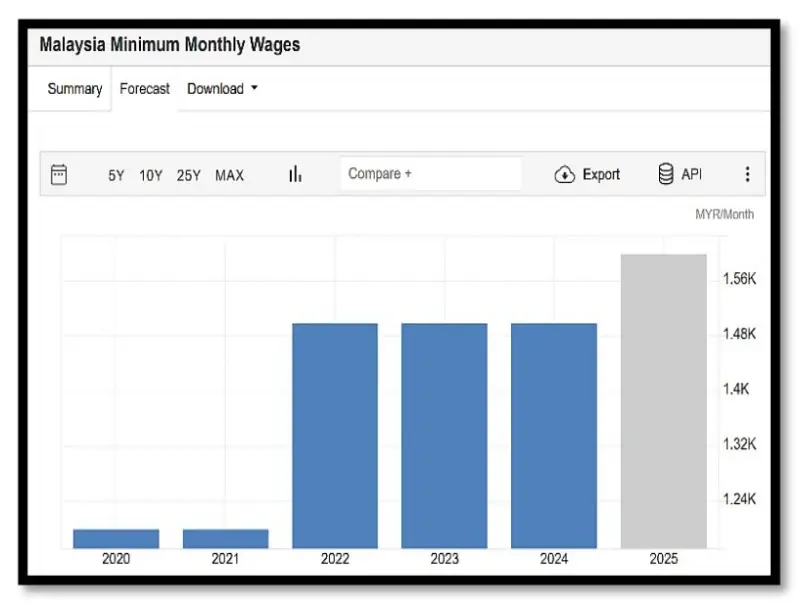Open the Download dropdown menu
Viewport: 800px width, 603px height.
coord(222,89)
